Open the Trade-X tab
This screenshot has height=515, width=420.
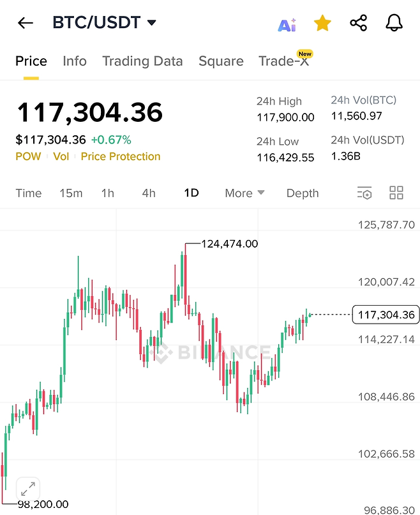coord(283,61)
